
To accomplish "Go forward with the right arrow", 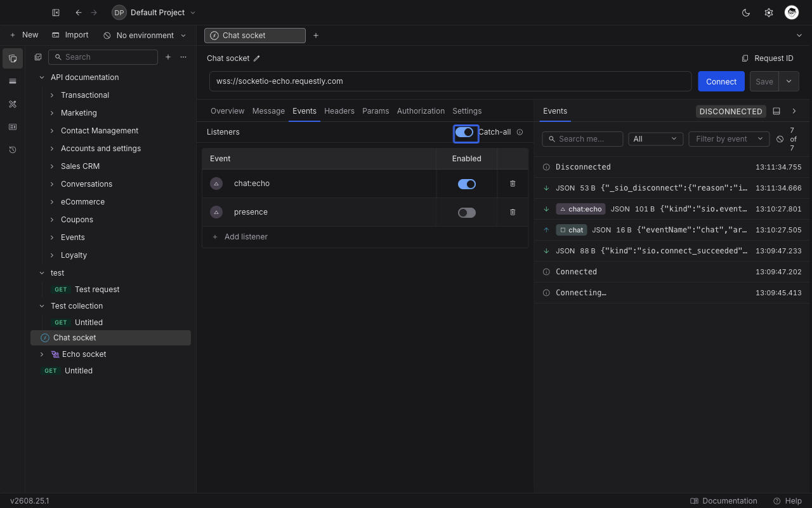I will 94,13.
